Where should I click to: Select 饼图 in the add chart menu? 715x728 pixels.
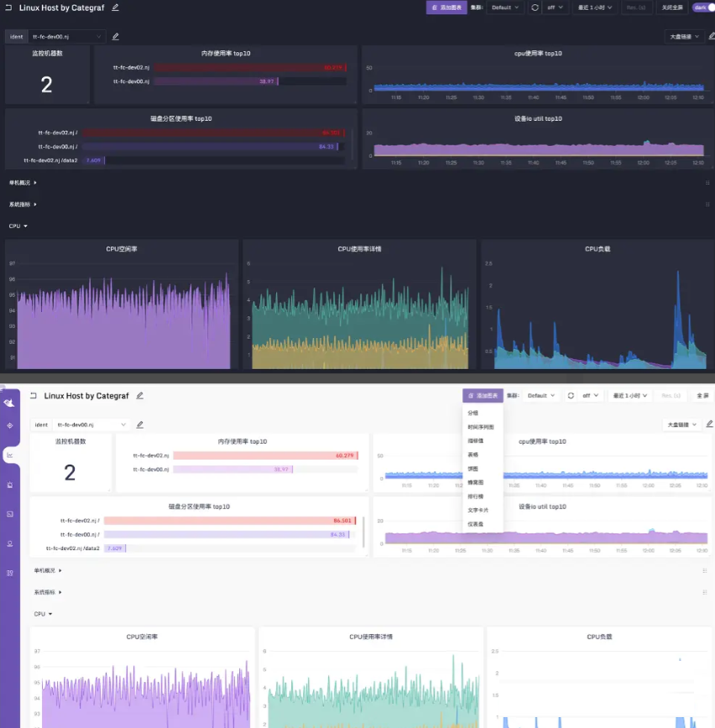tap(472, 469)
